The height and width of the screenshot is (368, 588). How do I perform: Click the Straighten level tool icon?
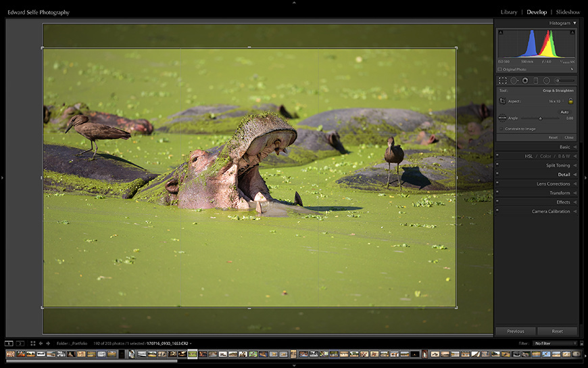click(502, 118)
